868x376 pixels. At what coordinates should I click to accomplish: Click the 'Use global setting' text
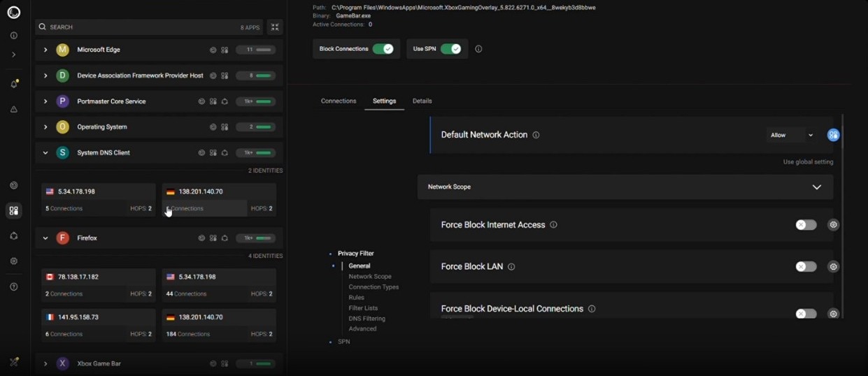(x=808, y=162)
